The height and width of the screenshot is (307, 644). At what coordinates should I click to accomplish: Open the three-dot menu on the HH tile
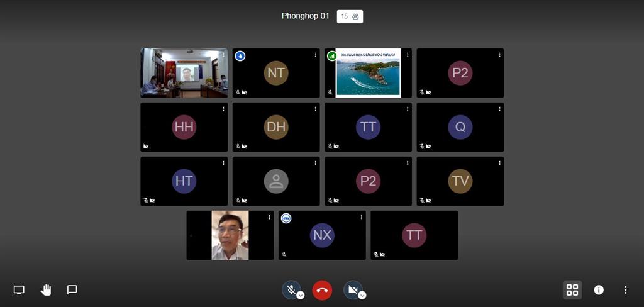(x=223, y=109)
